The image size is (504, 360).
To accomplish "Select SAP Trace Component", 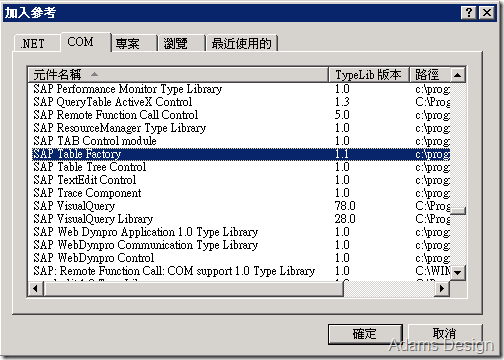I will tap(241, 193).
